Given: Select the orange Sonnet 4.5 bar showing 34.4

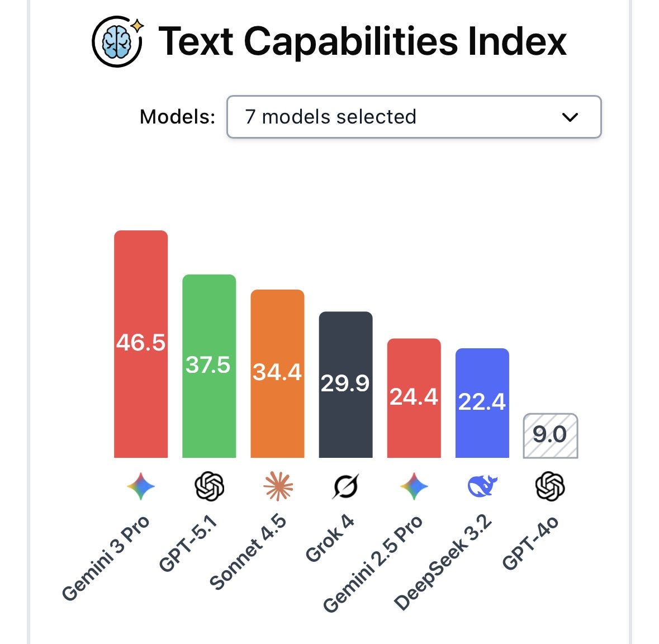Looking at the screenshot, I should pyautogui.click(x=277, y=373).
